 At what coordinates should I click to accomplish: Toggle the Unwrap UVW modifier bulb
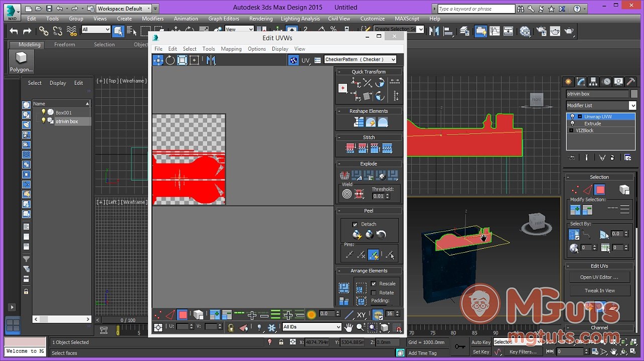click(572, 116)
